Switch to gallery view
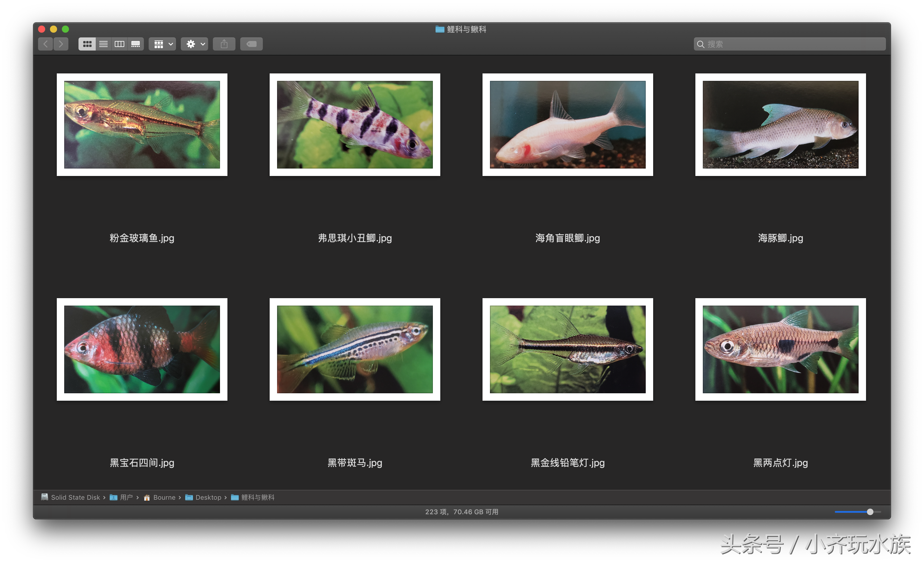 pyautogui.click(x=136, y=44)
